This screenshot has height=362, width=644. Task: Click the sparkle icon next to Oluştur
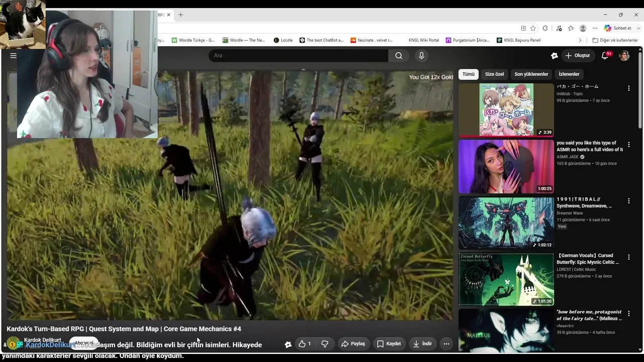point(554,55)
